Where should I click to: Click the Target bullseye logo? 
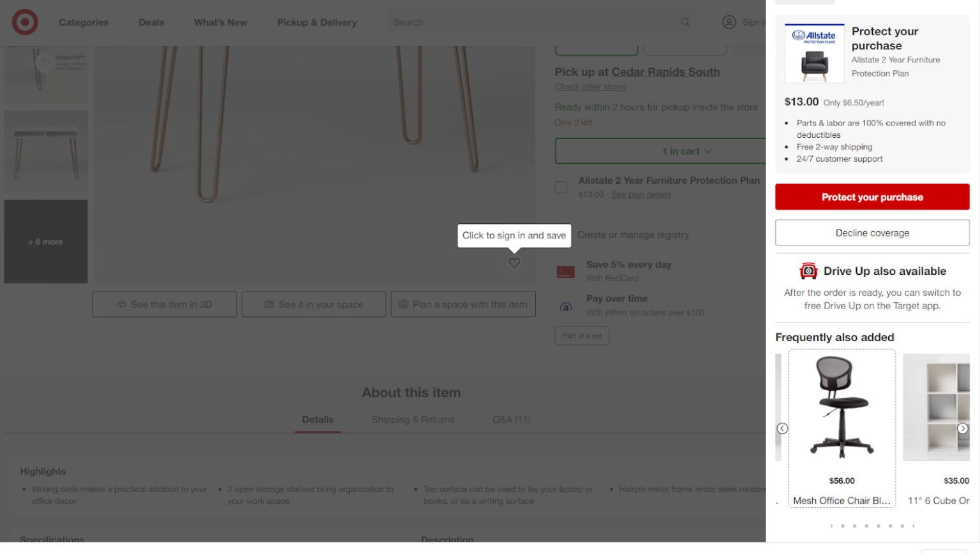[x=25, y=22]
